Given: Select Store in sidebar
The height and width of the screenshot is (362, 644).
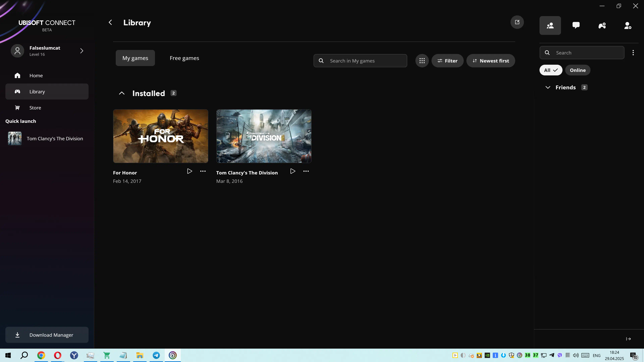Looking at the screenshot, I should [x=47, y=108].
